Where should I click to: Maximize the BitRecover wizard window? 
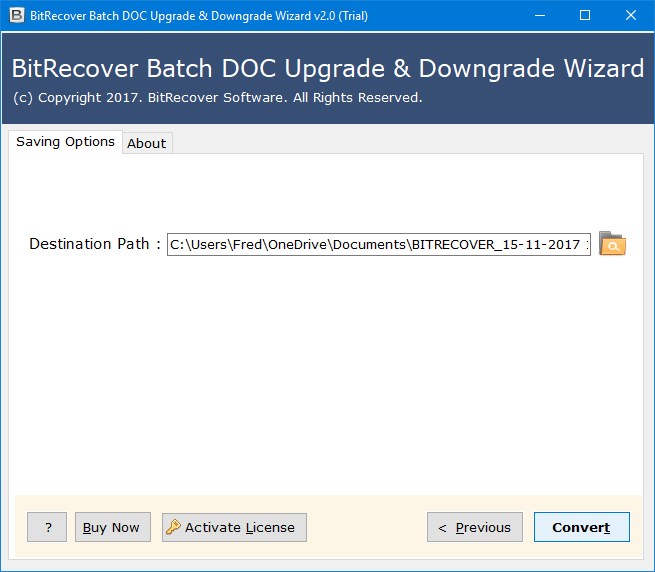585,15
